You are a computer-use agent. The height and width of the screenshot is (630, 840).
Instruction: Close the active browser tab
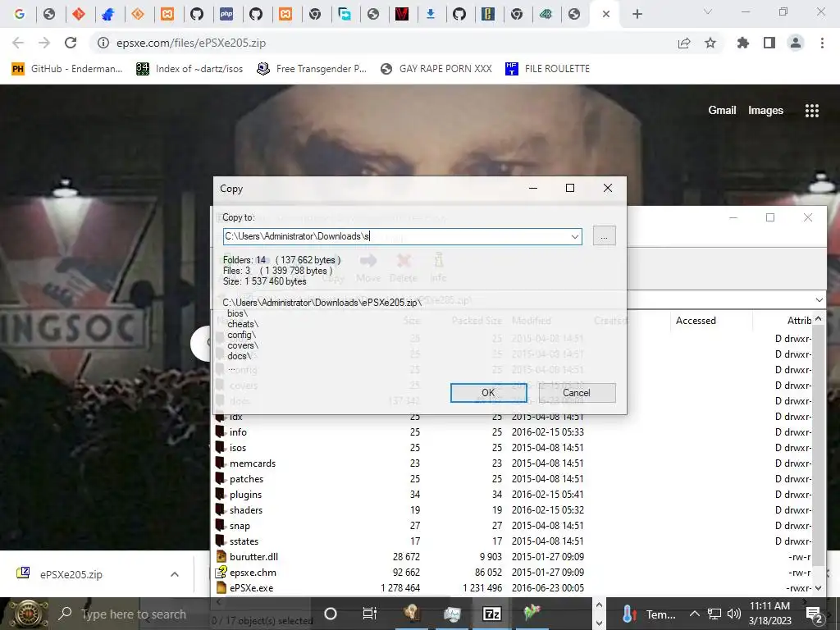pyautogui.click(x=606, y=14)
